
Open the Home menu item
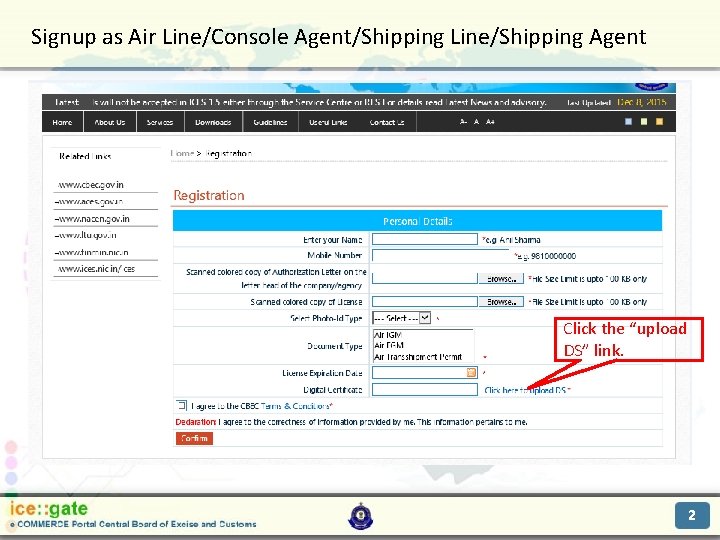coord(62,122)
